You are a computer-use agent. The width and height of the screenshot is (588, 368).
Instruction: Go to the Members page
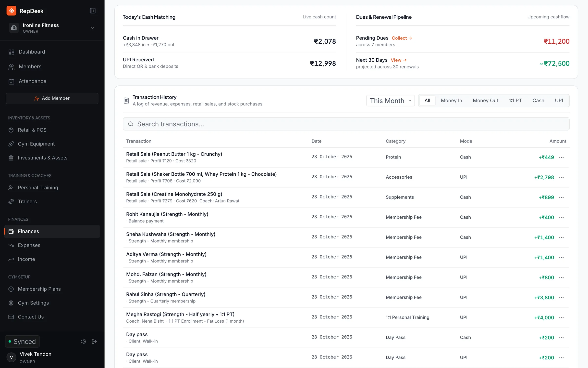(x=52, y=67)
